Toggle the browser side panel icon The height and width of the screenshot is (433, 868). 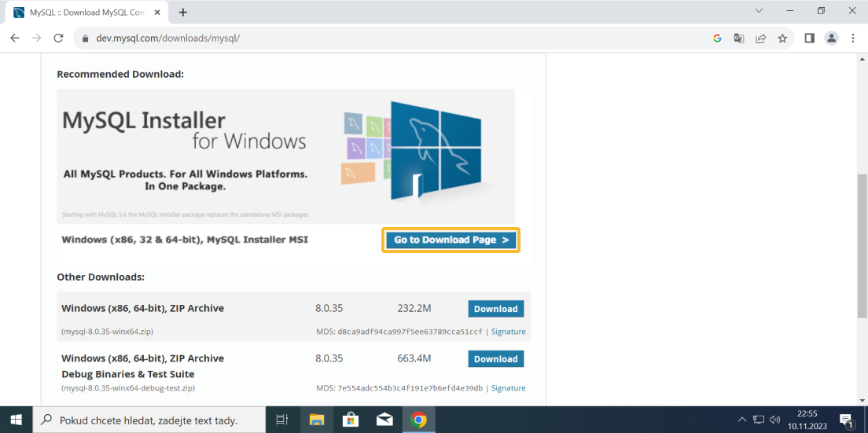pos(809,38)
